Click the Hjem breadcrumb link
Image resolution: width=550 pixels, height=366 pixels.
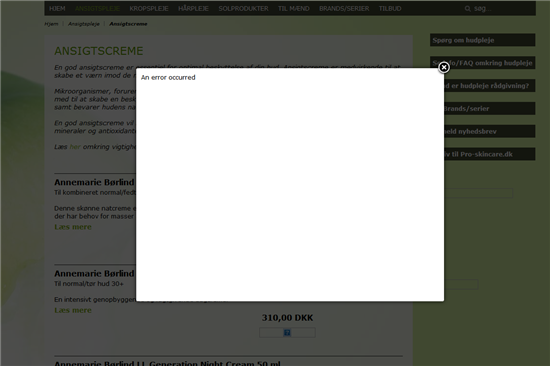click(51, 24)
